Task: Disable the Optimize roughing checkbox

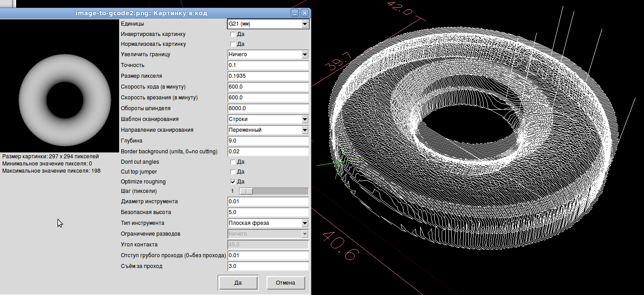Action: click(233, 182)
